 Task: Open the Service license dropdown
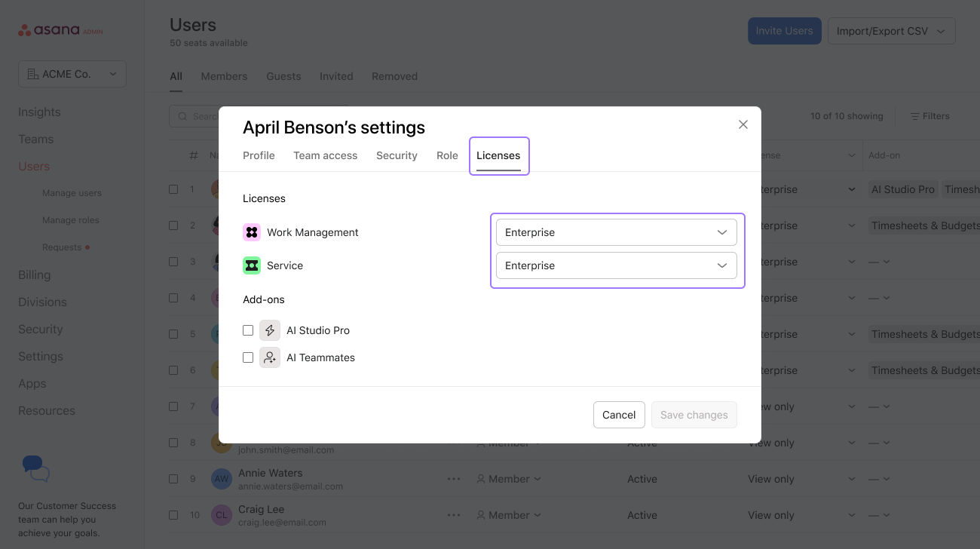(x=617, y=265)
